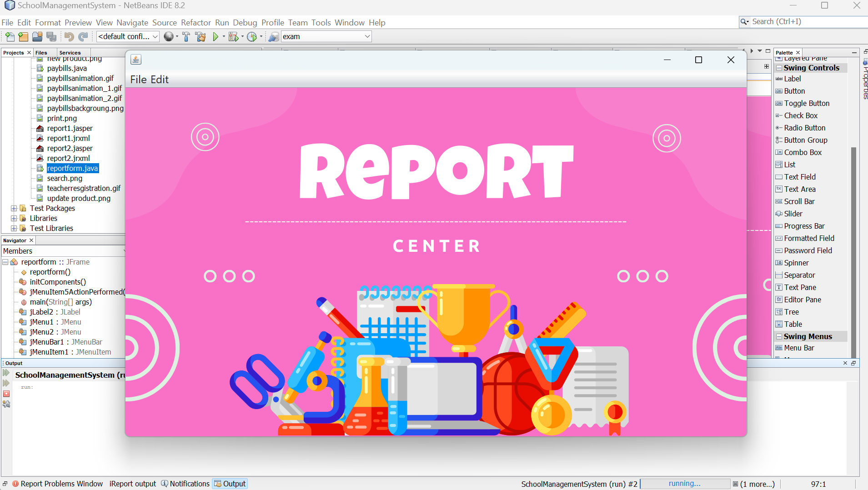Click the Build Project hammer icon
The image size is (868, 490).
pos(186,37)
